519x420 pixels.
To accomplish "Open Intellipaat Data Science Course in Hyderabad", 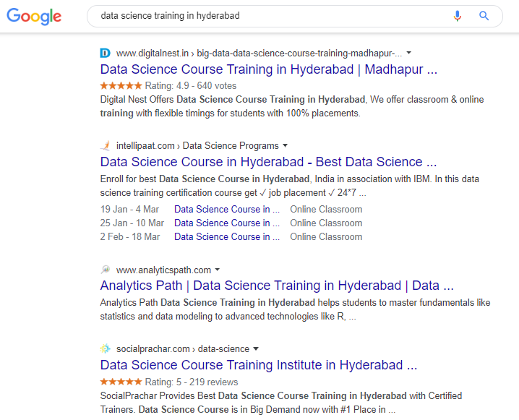I will pos(268,162).
